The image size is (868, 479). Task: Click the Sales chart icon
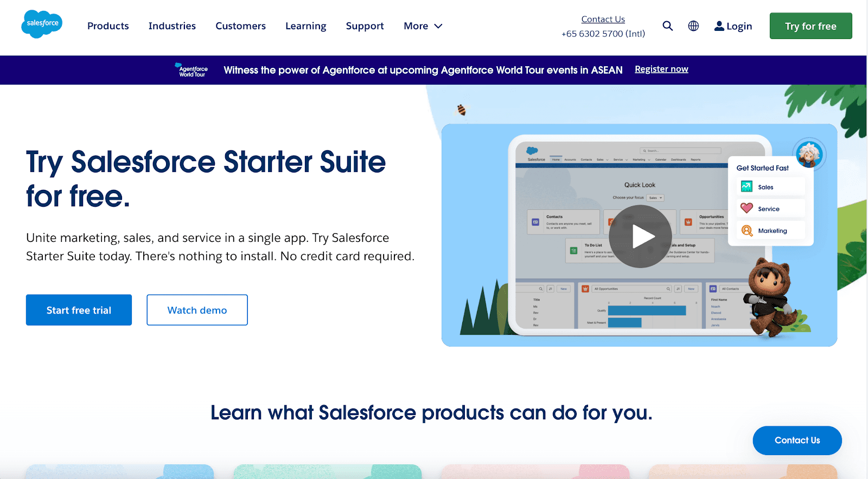(x=747, y=187)
